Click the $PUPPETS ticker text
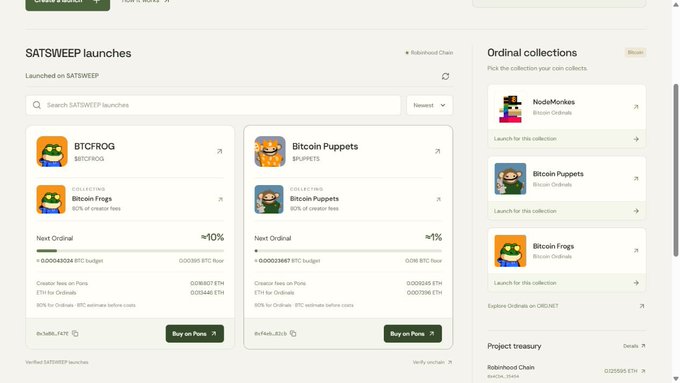Viewport: 680px width, 383px height. coord(306,159)
